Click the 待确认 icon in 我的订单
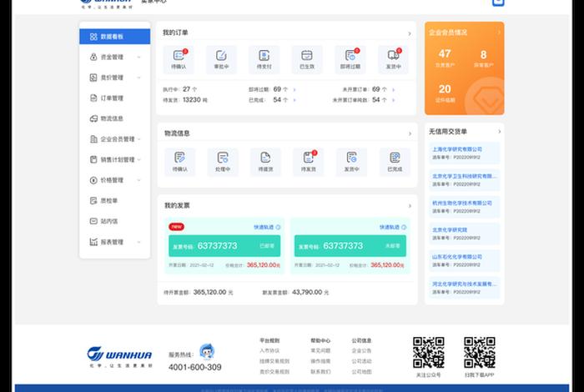The image size is (584, 392). pyautogui.click(x=179, y=57)
